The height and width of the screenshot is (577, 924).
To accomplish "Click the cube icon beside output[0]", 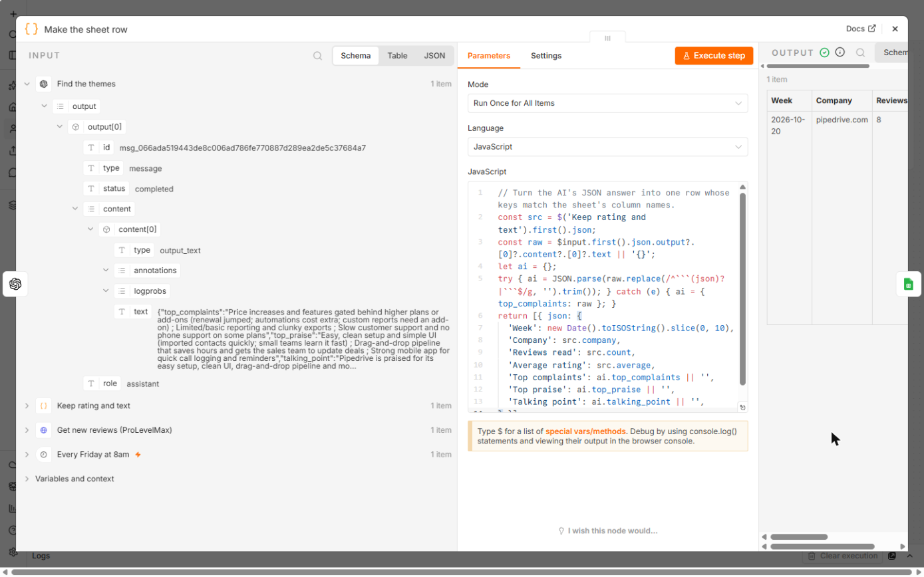I will coord(76,126).
